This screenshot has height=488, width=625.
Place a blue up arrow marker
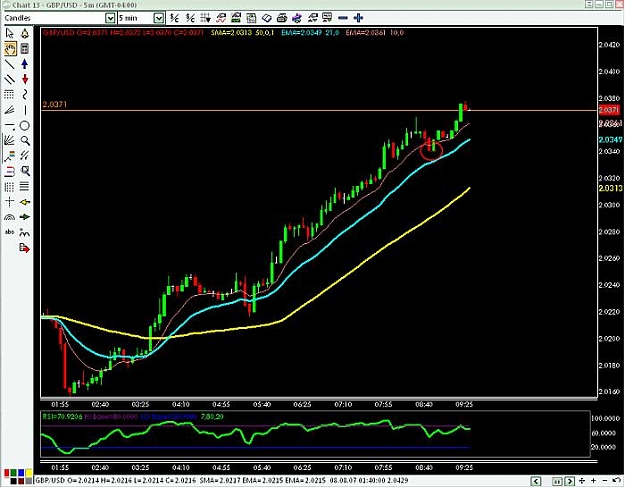tap(25, 64)
